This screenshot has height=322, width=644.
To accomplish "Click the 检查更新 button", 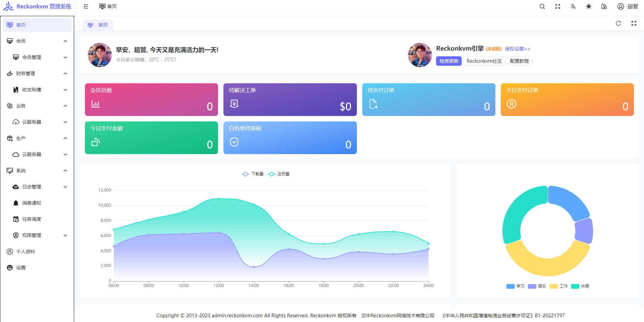I will click(x=449, y=61).
